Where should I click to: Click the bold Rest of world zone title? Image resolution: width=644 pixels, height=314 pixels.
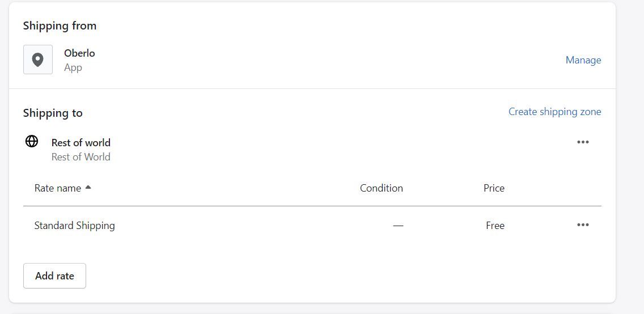[x=80, y=143]
